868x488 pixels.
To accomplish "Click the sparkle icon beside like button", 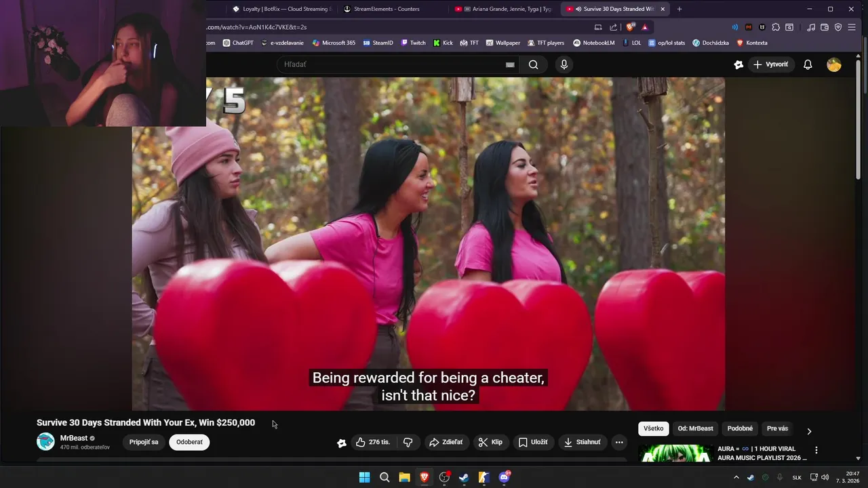I will coord(342,443).
